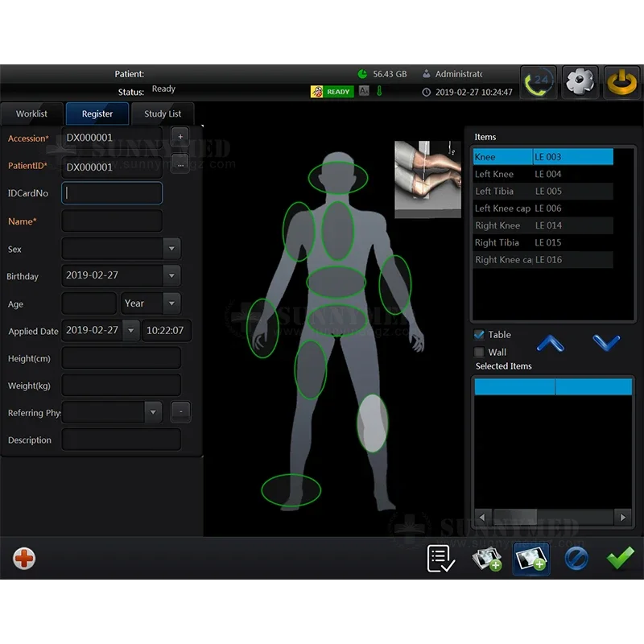Image resolution: width=644 pixels, height=644 pixels.
Task: Click the Administrator user icon
Action: pyautogui.click(x=427, y=74)
